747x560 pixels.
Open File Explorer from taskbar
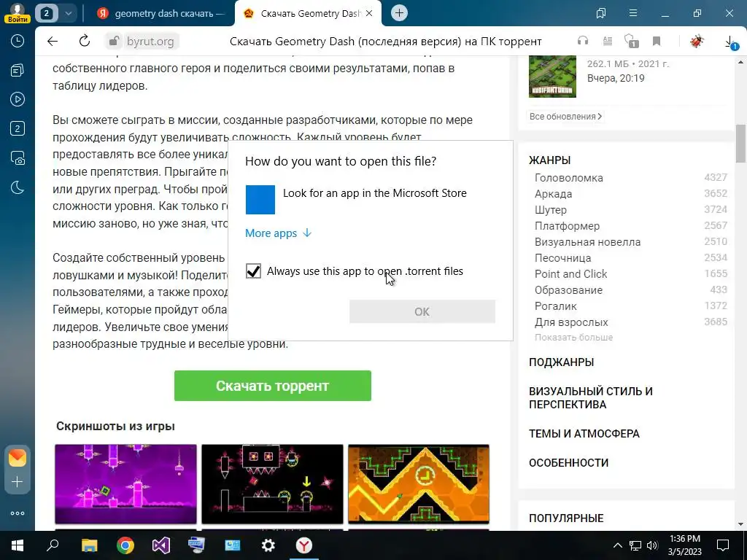pos(89,545)
